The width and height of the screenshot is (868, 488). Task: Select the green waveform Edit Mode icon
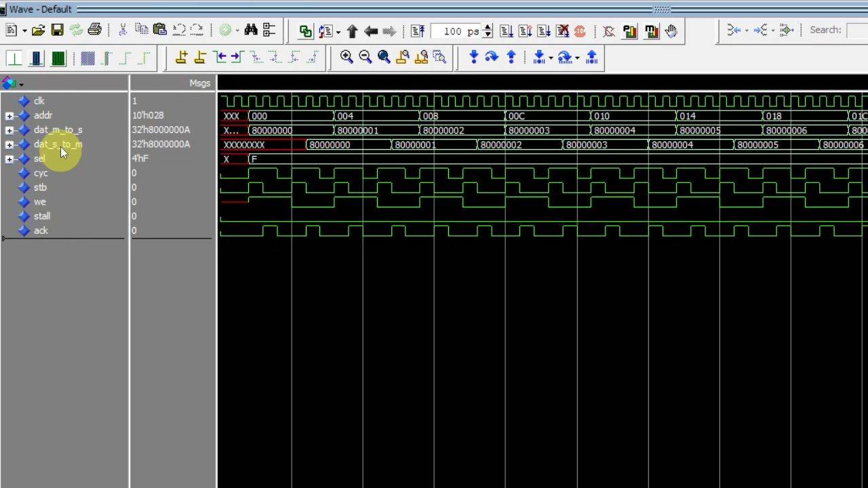point(58,58)
